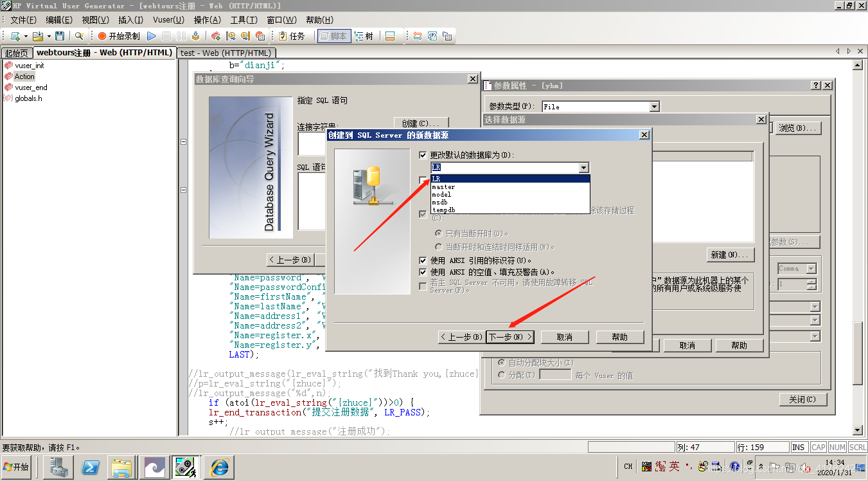Choose model from the database list
868x481 pixels.
pyautogui.click(x=510, y=194)
